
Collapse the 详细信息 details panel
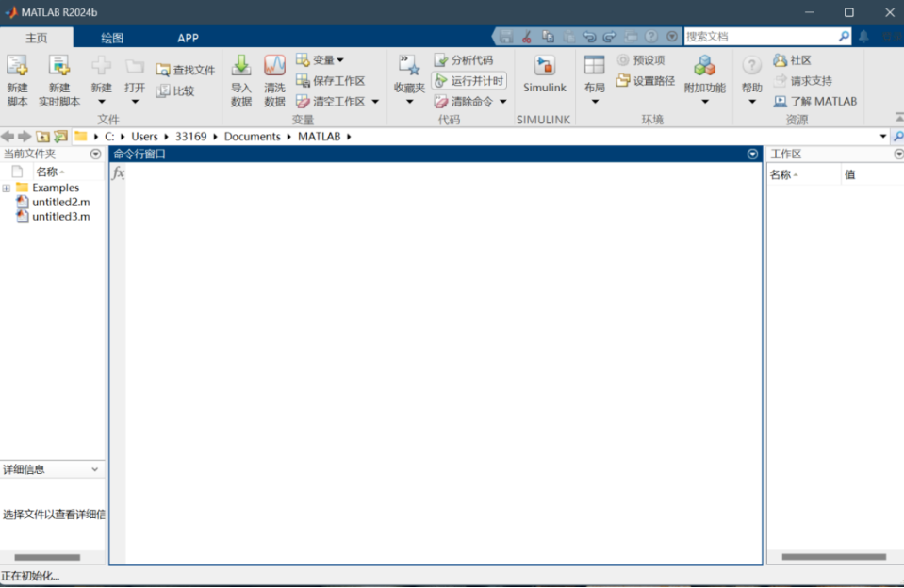pyautogui.click(x=94, y=469)
